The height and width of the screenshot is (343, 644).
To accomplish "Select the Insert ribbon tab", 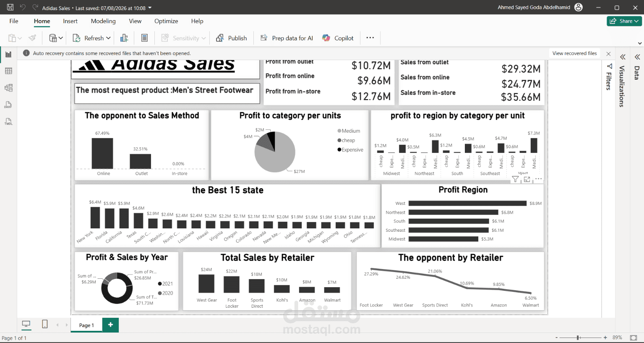I will 70,21.
